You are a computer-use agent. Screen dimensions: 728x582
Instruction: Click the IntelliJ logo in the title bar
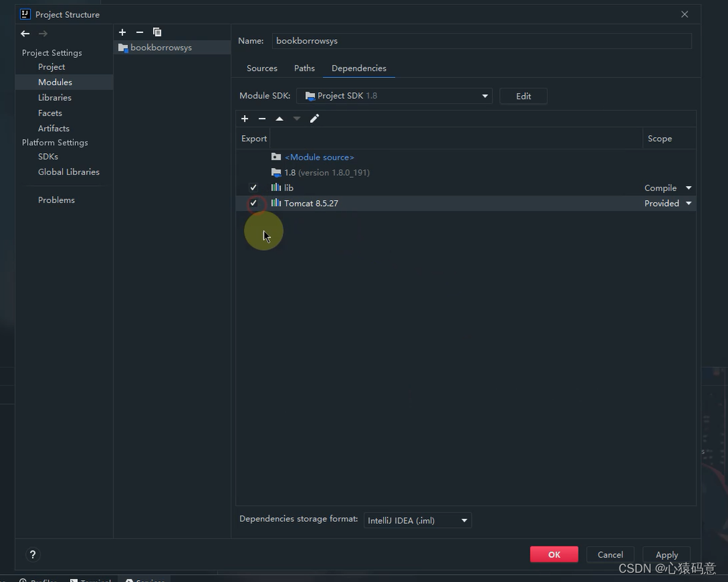coord(26,14)
